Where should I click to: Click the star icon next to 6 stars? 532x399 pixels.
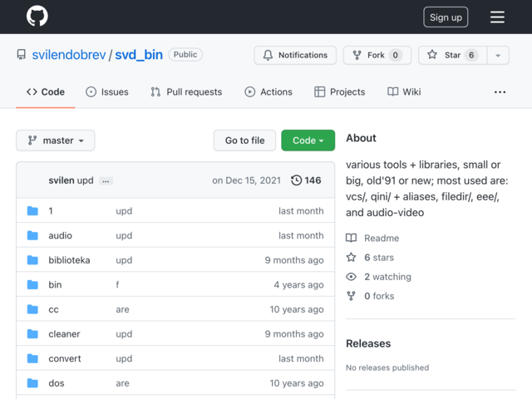(351, 257)
